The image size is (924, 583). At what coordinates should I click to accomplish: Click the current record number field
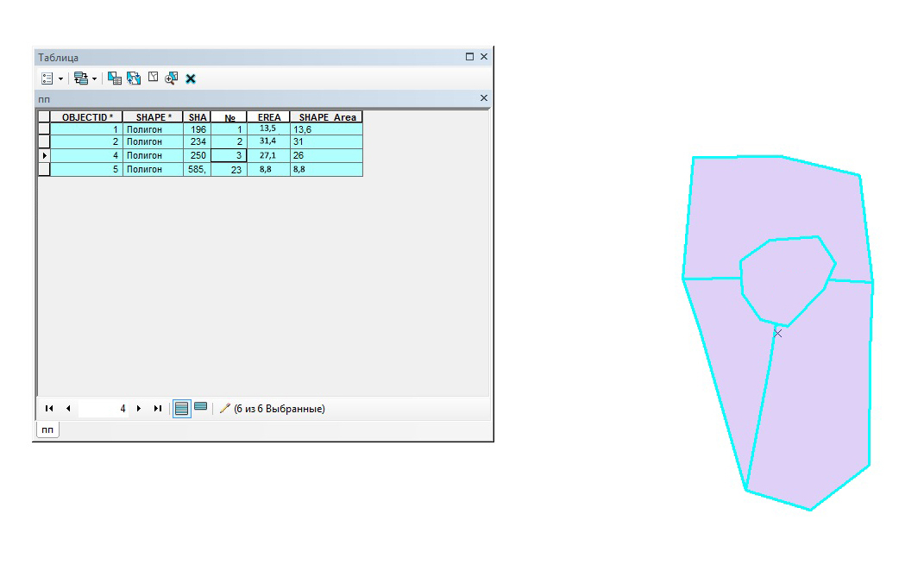pyautogui.click(x=104, y=408)
